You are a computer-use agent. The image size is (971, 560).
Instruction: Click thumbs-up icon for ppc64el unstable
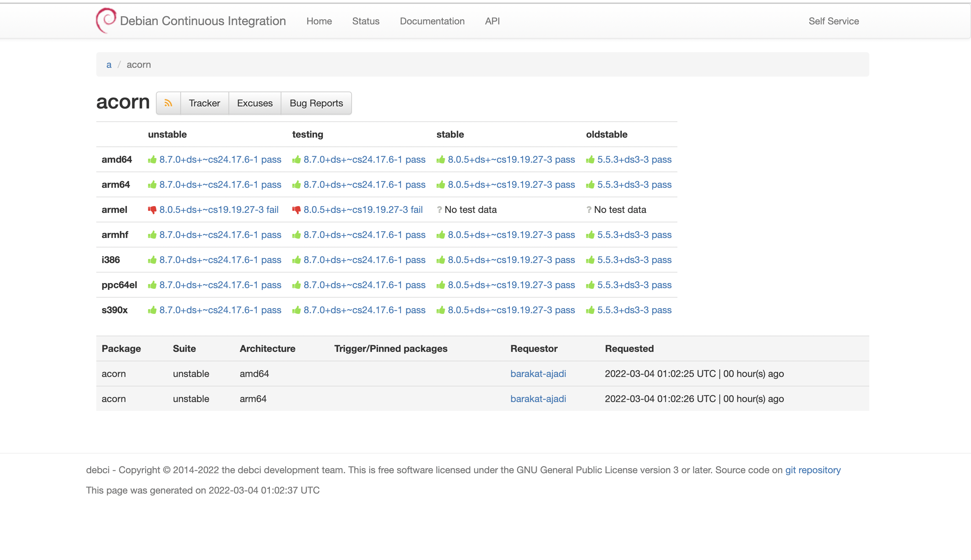tap(152, 285)
